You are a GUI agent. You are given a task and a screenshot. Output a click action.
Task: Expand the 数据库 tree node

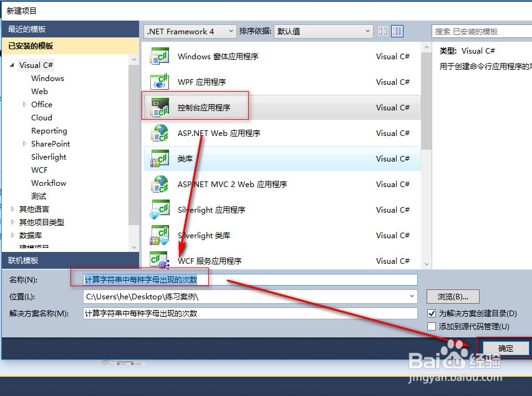click(12, 235)
